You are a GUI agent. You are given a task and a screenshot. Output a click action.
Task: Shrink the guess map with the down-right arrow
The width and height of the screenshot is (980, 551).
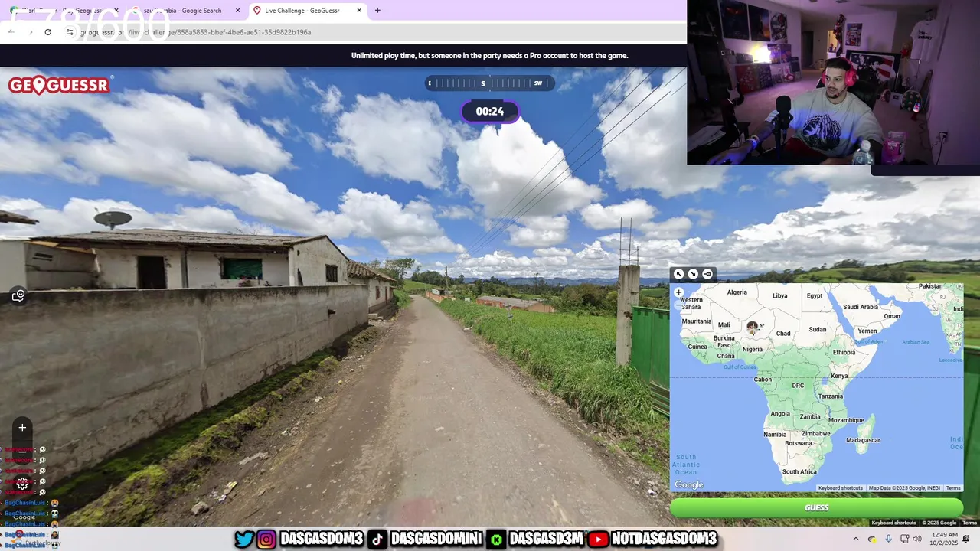tap(693, 274)
